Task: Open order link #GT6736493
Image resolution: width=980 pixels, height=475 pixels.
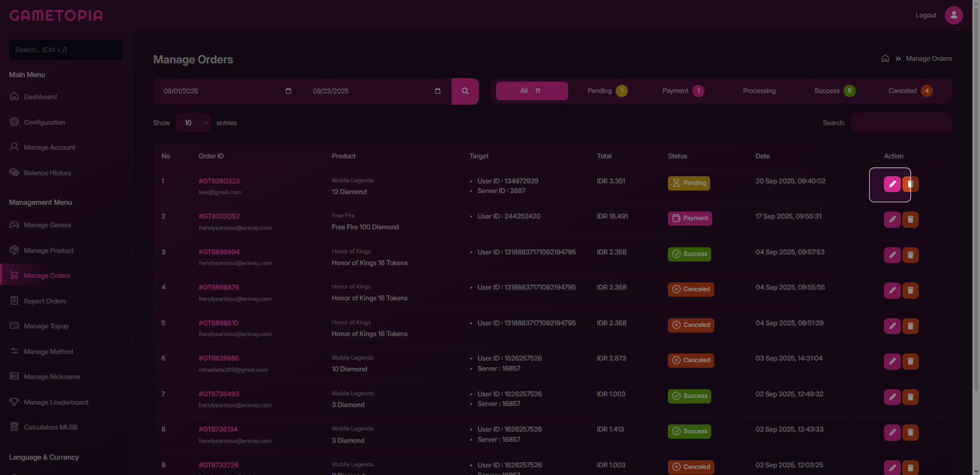Action: pyautogui.click(x=219, y=394)
